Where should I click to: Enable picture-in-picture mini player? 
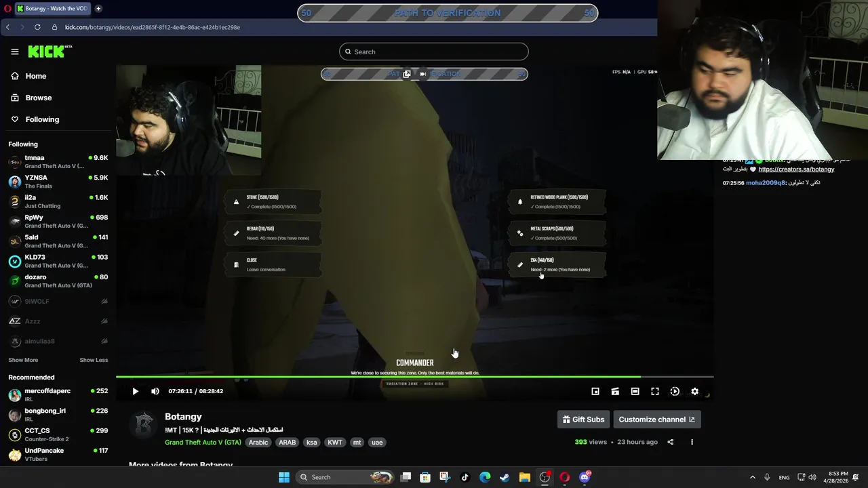pyautogui.click(x=595, y=391)
